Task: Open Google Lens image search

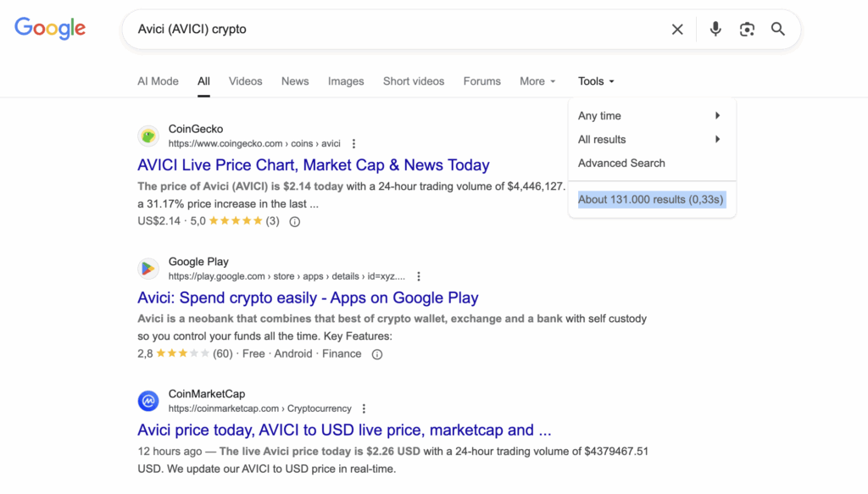Action: 747,30
